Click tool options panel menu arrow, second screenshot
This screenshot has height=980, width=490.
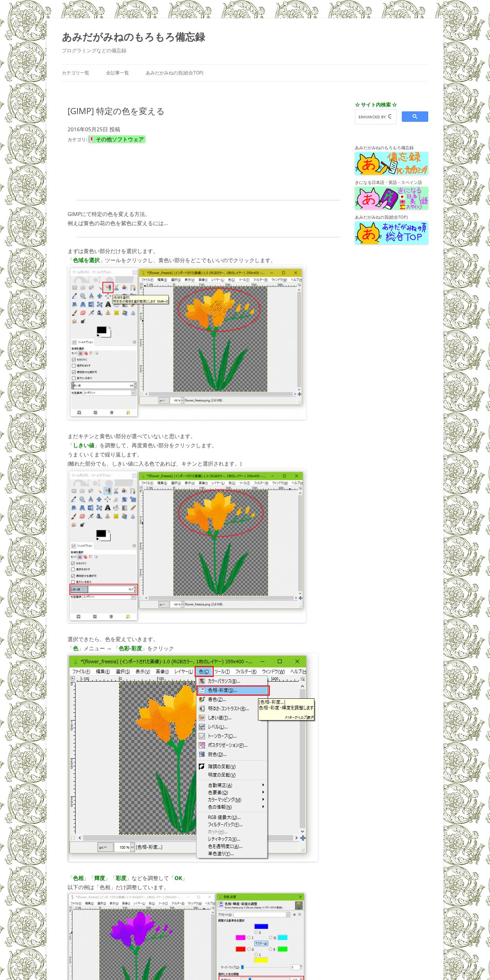[x=134, y=546]
